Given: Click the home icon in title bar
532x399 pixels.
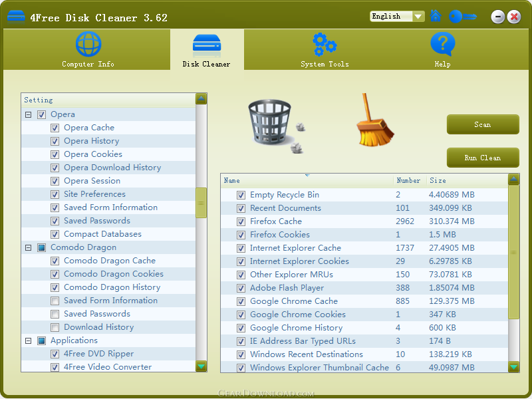Looking at the screenshot, I should (x=436, y=16).
